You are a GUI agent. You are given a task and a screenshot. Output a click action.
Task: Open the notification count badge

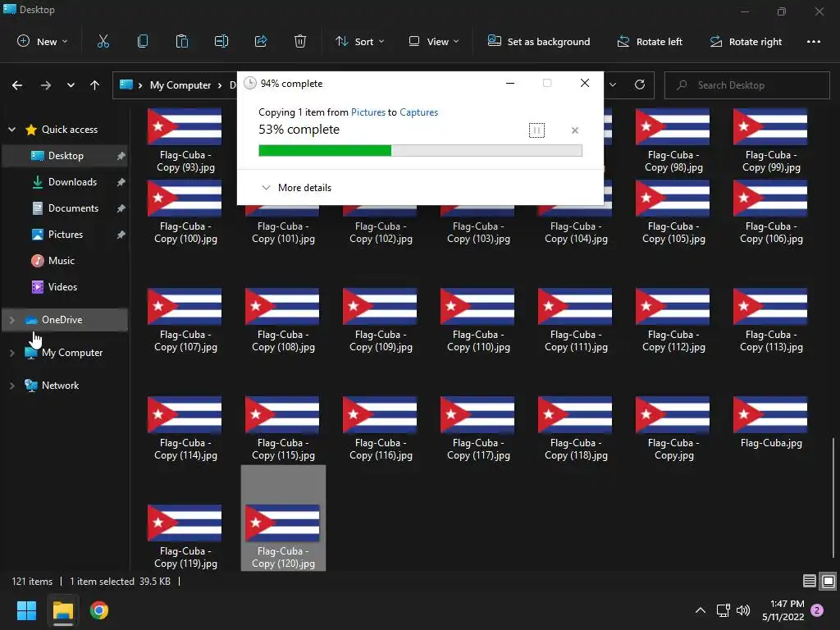tap(818, 610)
